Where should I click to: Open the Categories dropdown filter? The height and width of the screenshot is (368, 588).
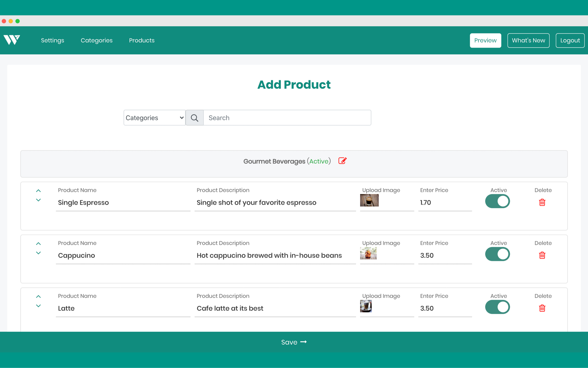[154, 118]
